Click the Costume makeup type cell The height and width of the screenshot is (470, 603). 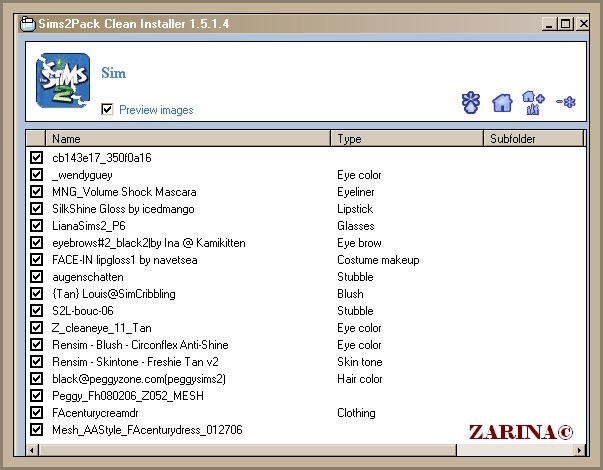pos(378,260)
